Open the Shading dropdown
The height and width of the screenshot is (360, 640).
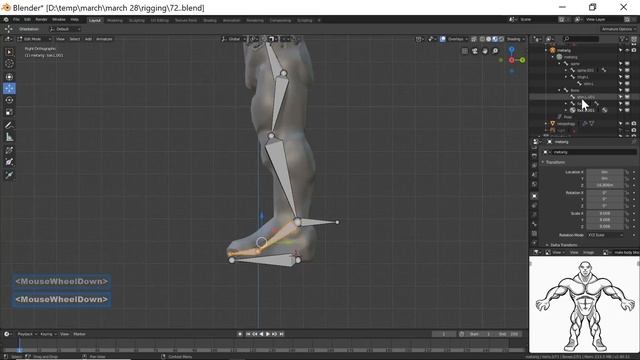515,39
